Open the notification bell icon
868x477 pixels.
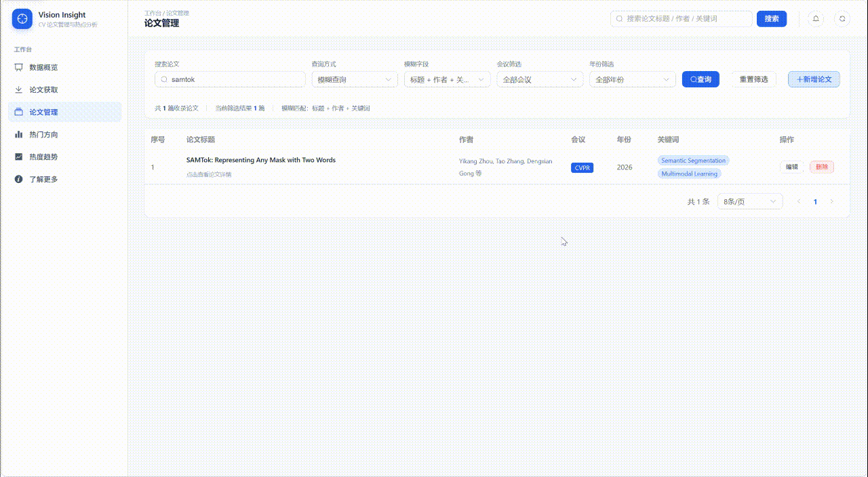click(x=816, y=19)
